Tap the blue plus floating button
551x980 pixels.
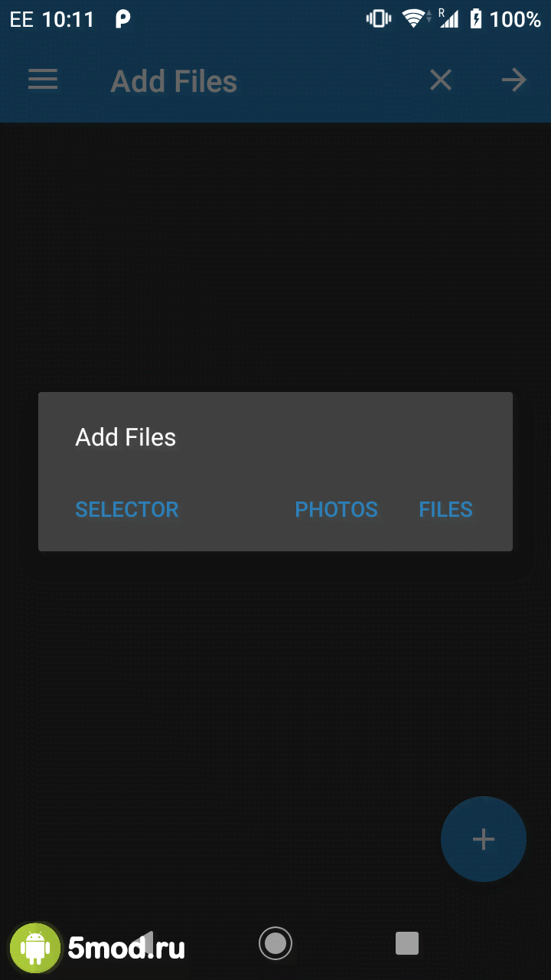click(x=484, y=839)
